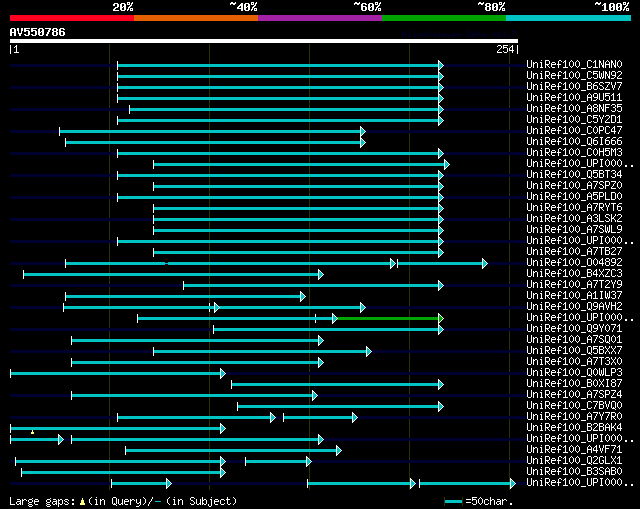640x509 pixels.
Task: Select the UniRef100_A7T2Y9 label
Action: tap(574, 285)
